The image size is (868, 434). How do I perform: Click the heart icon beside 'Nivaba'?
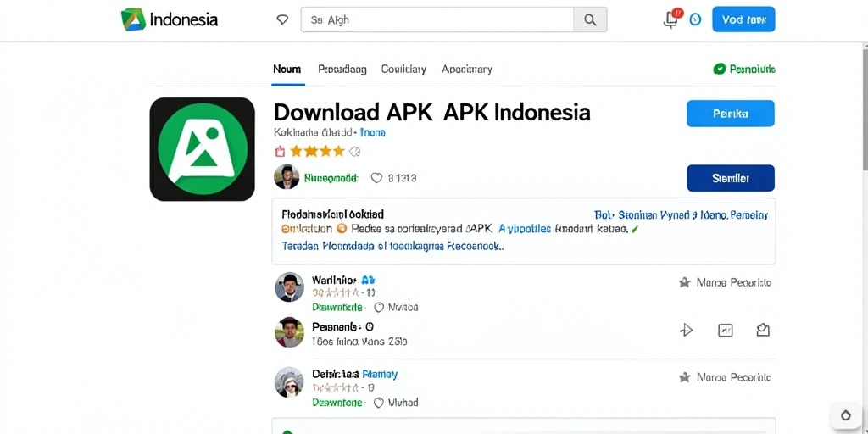coord(379,307)
